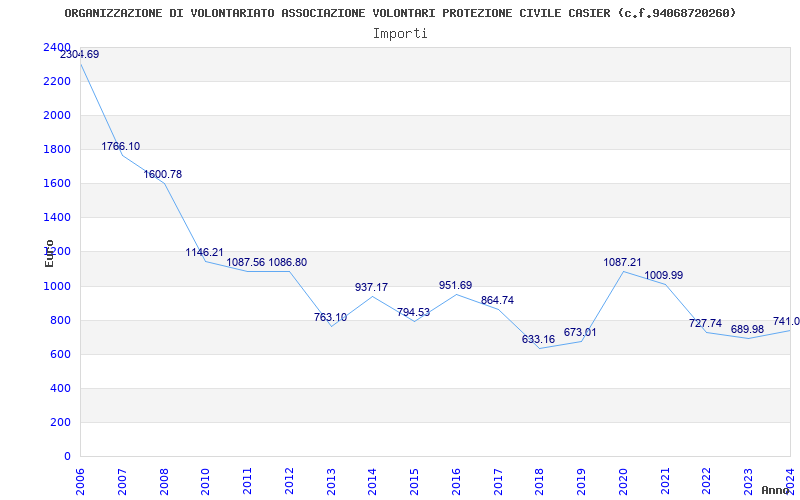The width and height of the screenshot is (800, 500).
Task: Click the y-axis value 200
Action: tap(60, 422)
